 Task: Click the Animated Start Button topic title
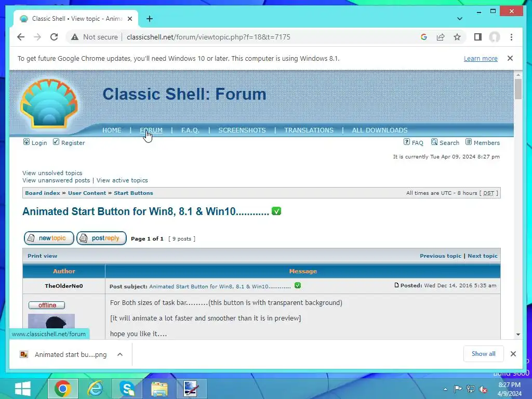[145, 211]
